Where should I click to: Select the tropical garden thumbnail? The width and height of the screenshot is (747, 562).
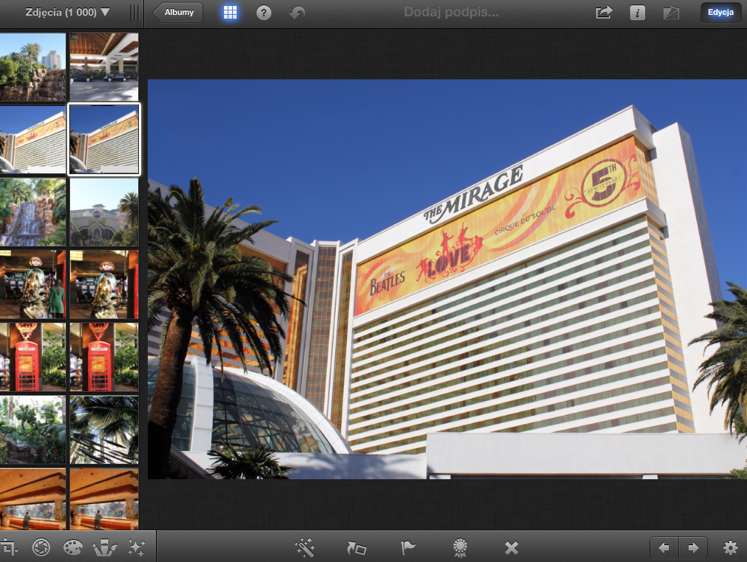[32, 430]
